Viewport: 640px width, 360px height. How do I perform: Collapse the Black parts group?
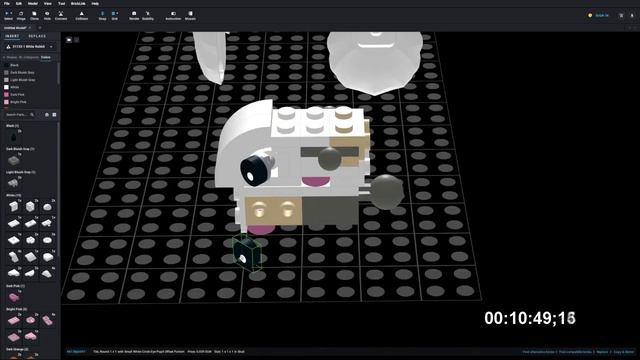12,126
